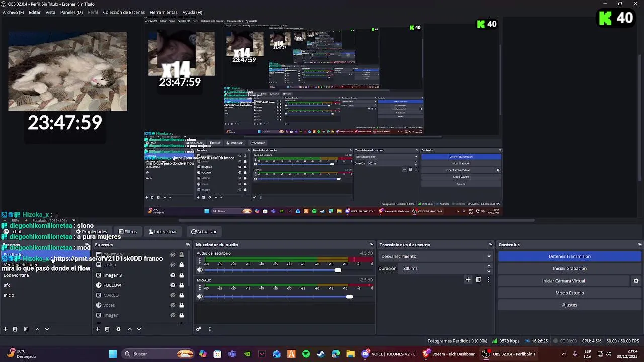Viewport: 644px width, 362px height.
Task: Click Iniciar Cámara Virtual button
Action: click(x=563, y=281)
